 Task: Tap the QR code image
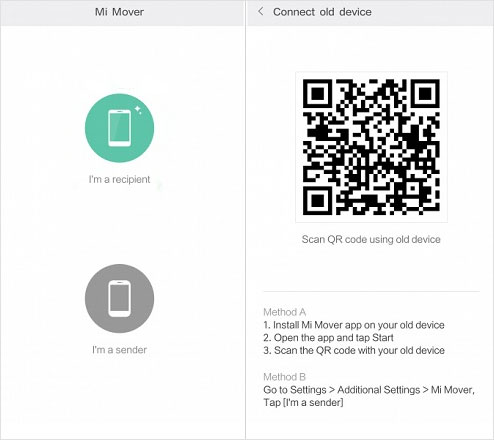pos(371,147)
